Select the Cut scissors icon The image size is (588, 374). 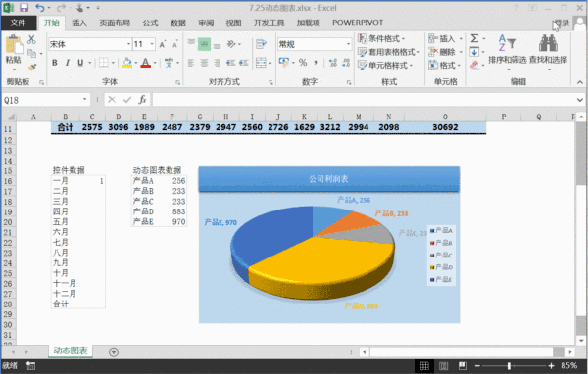click(31, 39)
